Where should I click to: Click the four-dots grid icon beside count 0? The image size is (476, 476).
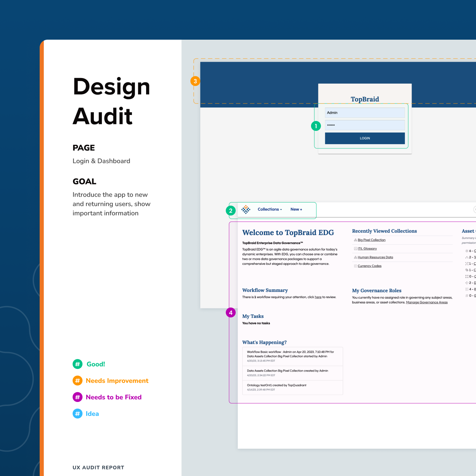coord(467,276)
